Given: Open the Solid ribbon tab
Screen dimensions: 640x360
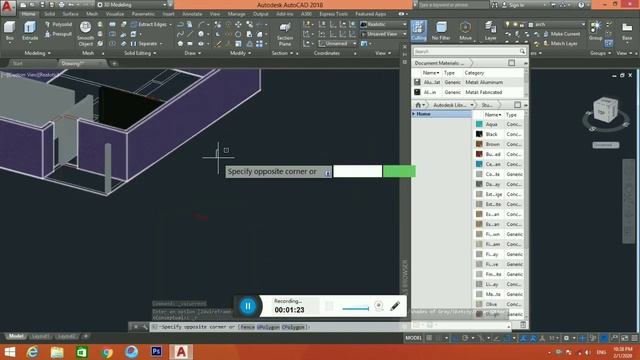Looking at the screenshot, I should pos(50,14).
